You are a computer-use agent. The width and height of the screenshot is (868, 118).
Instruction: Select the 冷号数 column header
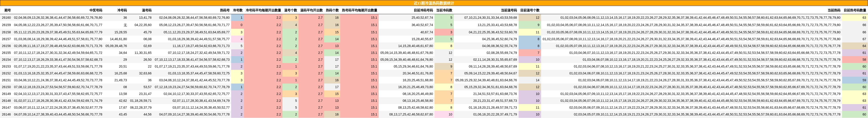(x=238, y=10)
